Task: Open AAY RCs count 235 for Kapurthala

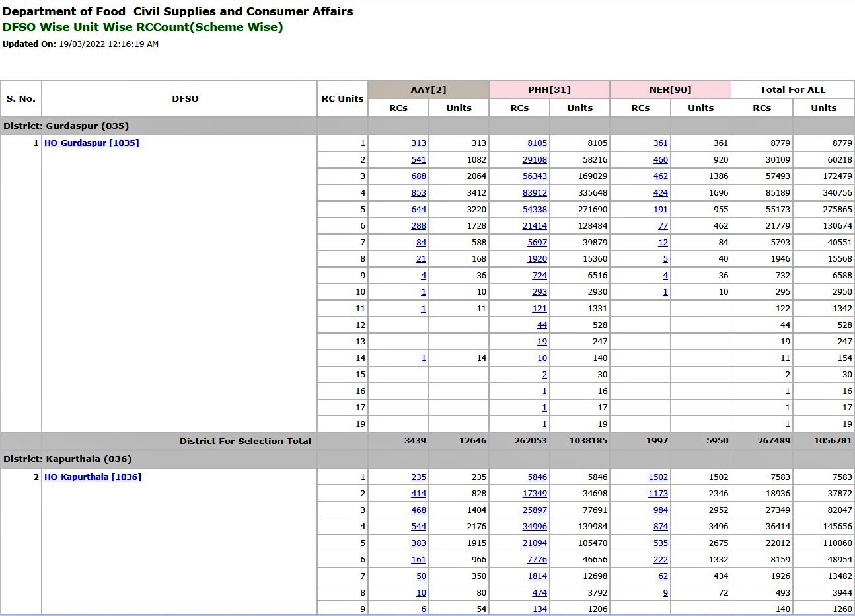Action: click(418, 477)
